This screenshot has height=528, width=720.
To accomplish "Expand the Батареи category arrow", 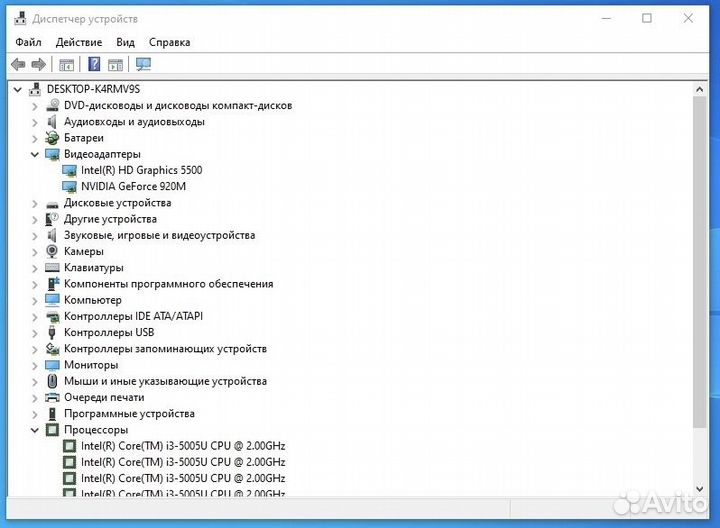I will 35,138.
